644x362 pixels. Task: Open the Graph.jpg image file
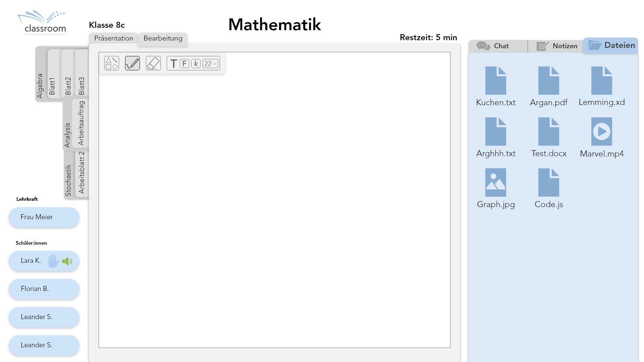[495, 183]
